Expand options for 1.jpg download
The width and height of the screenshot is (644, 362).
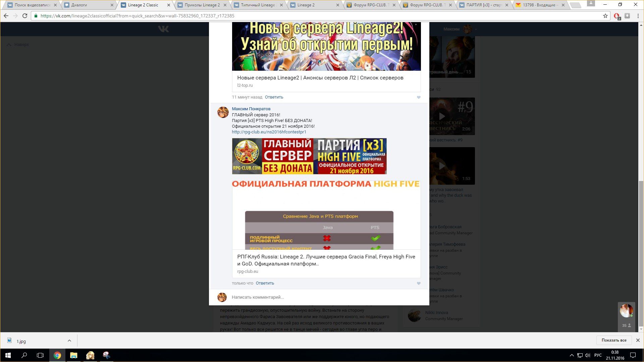click(x=69, y=341)
